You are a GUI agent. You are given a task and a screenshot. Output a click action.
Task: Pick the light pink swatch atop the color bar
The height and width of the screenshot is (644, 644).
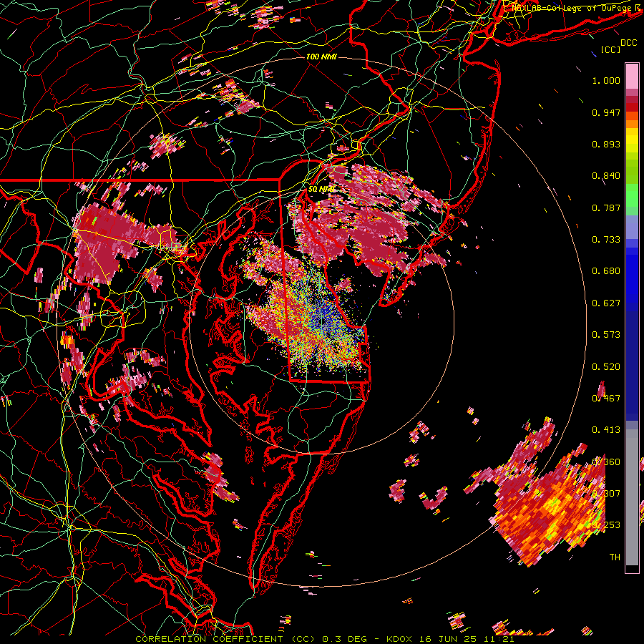[x=632, y=76]
